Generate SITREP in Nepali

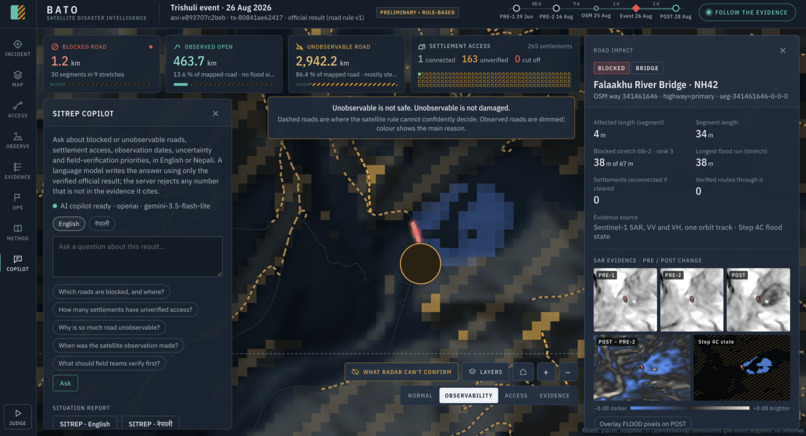pos(150,424)
